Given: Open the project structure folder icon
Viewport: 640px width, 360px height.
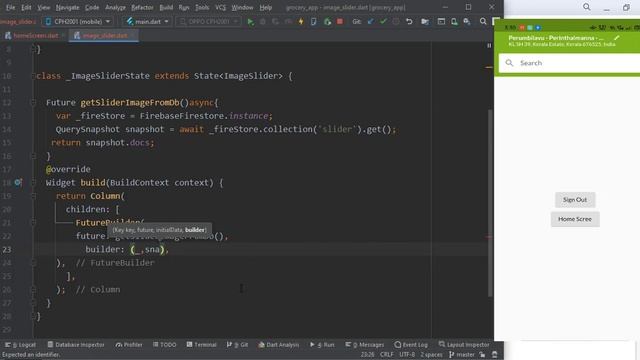Looking at the screenshot, I should 425,22.
